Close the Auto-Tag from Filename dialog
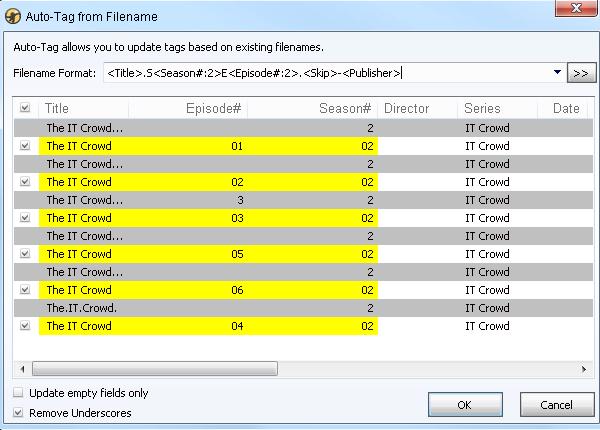Screen dimensions: 600x430 [570, 12]
